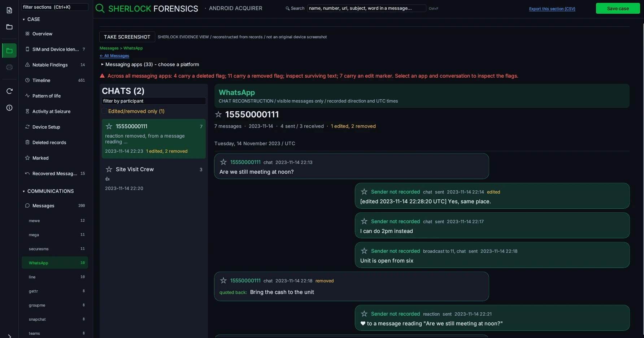Select the groupme platform entry
Image resolution: width=644 pixels, height=338 pixels.
coord(55,305)
